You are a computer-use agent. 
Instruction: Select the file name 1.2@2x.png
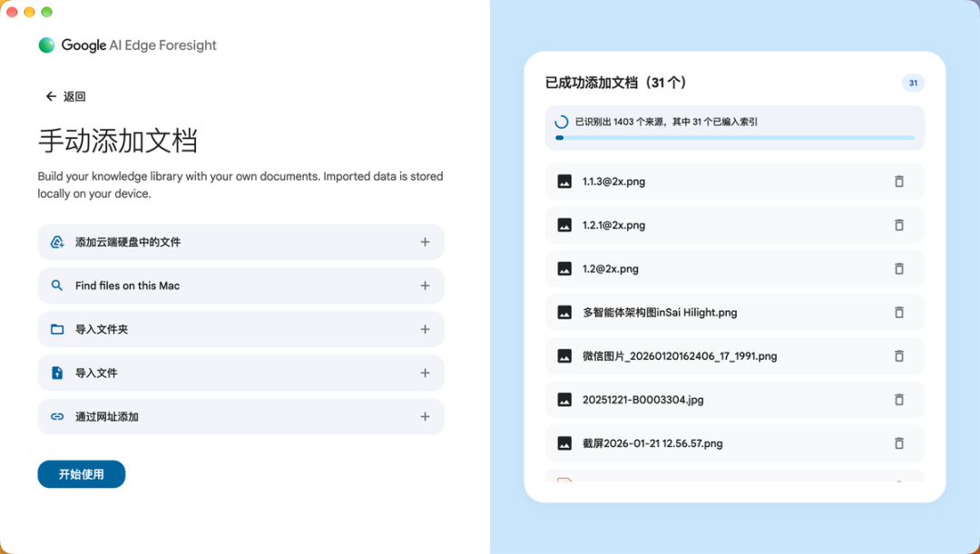pyautogui.click(x=611, y=269)
